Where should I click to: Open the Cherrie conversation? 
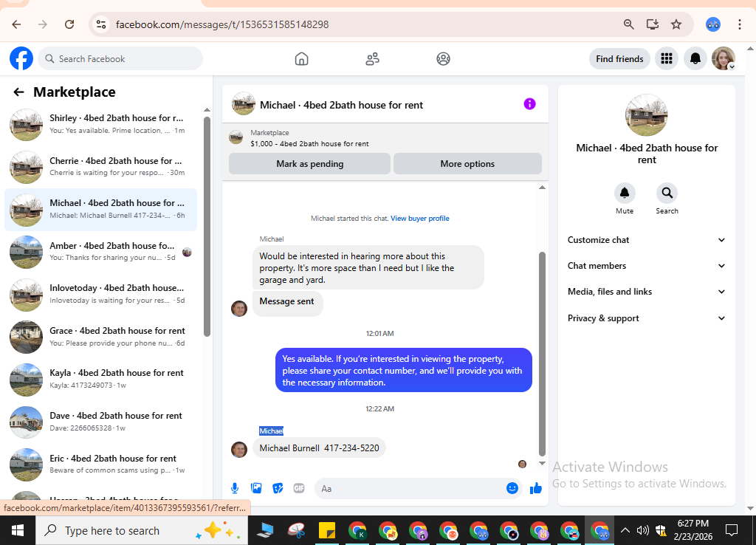[x=100, y=167]
